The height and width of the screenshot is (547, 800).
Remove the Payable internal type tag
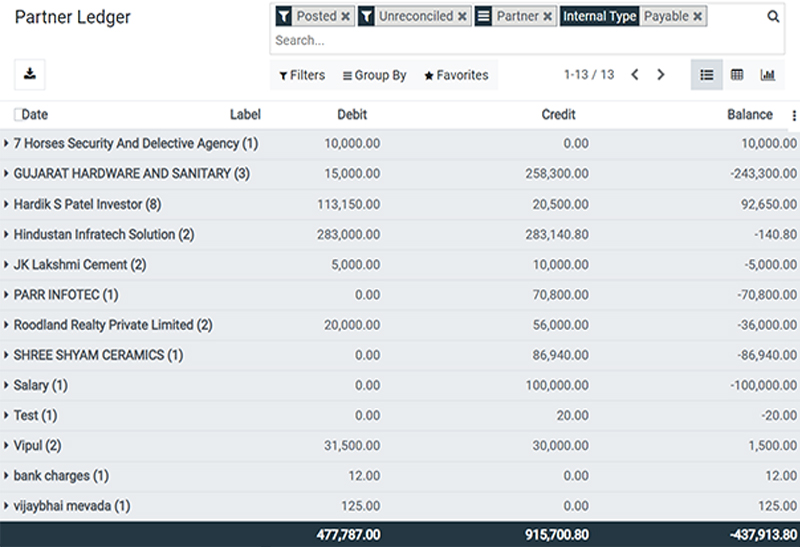point(697,17)
